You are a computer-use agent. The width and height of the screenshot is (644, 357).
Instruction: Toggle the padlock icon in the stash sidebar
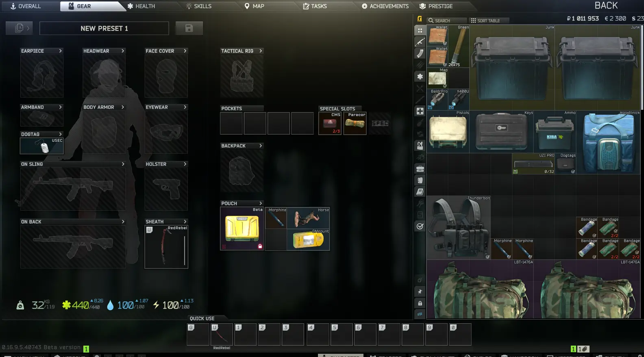coord(420,303)
